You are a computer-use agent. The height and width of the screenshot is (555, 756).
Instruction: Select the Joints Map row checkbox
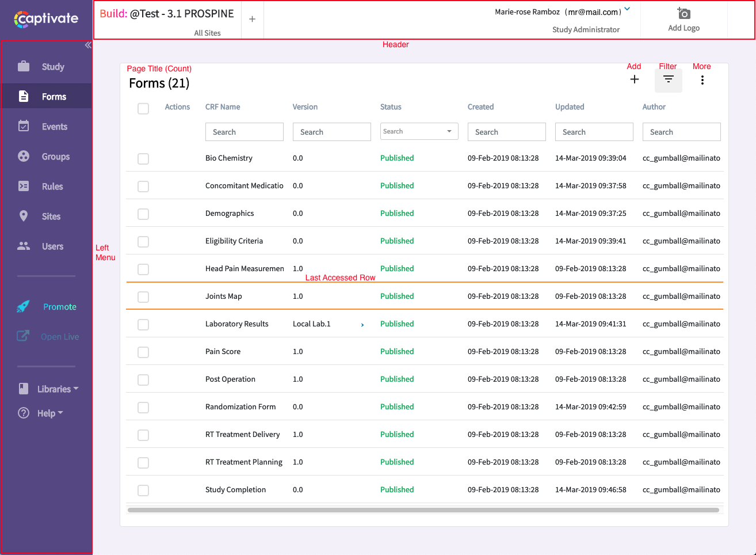click(x=143, y=297)
